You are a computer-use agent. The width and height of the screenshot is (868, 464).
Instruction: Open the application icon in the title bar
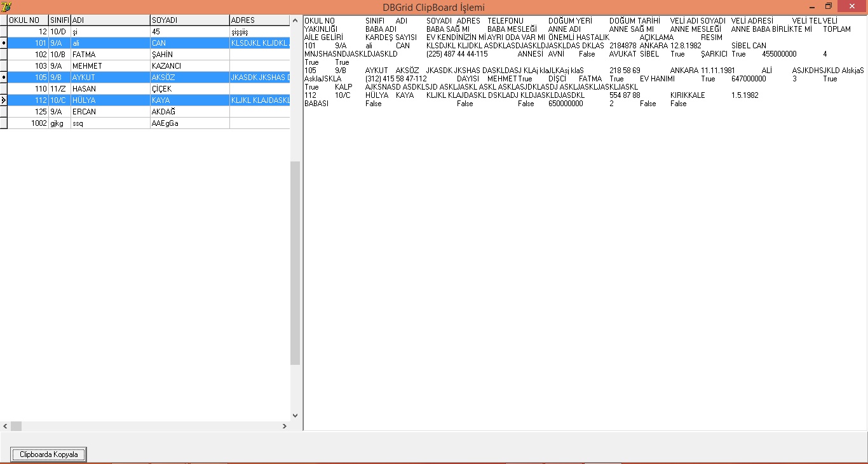(x=7, y=7)
